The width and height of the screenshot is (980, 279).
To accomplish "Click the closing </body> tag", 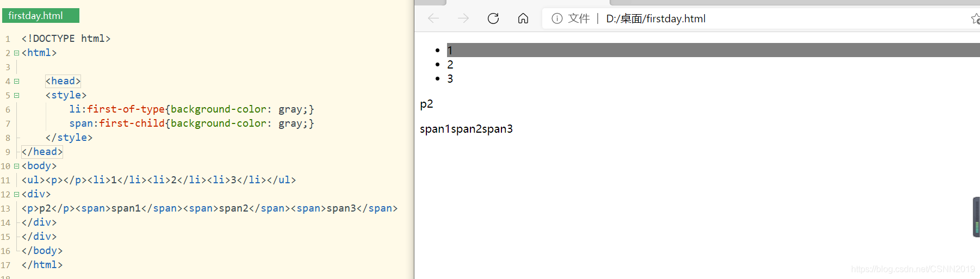I will pyautogui.click(x=42, y=251).
